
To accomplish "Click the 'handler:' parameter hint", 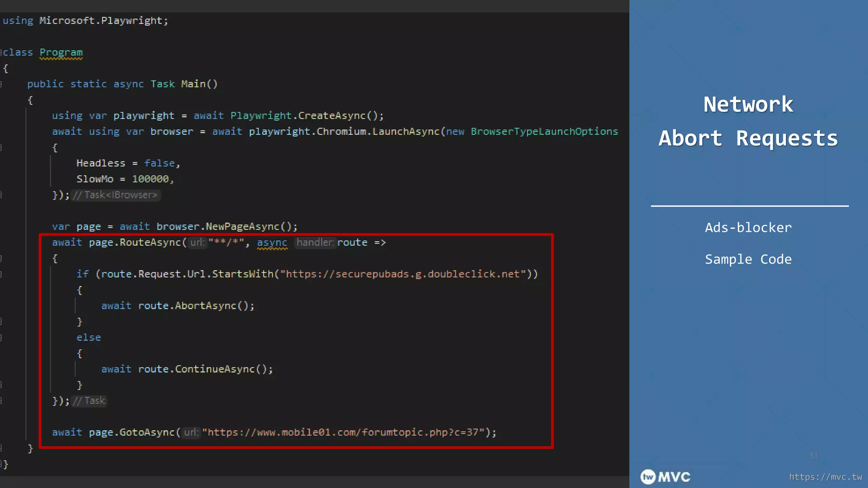I will click(x=315, y=242).
